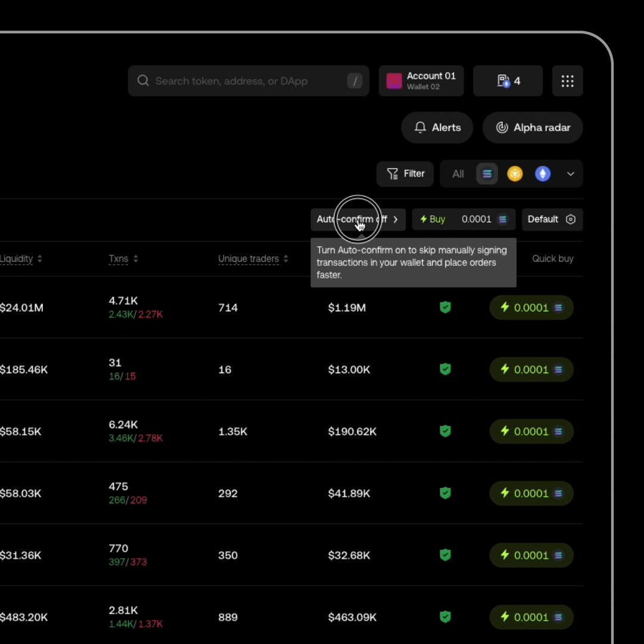This screenshot has height=644, width=644.
Task: Expand the chain selector chevron
Action: tap(571, 174)
